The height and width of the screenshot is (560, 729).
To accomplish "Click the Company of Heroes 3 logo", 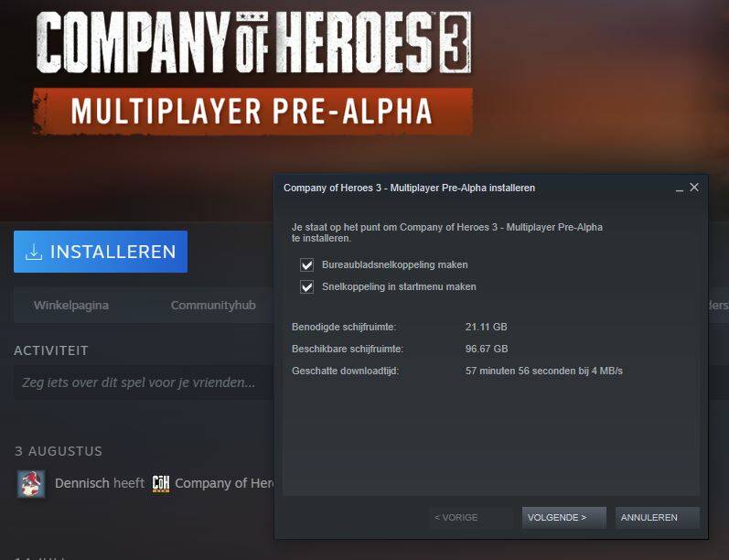I will 254,43.
